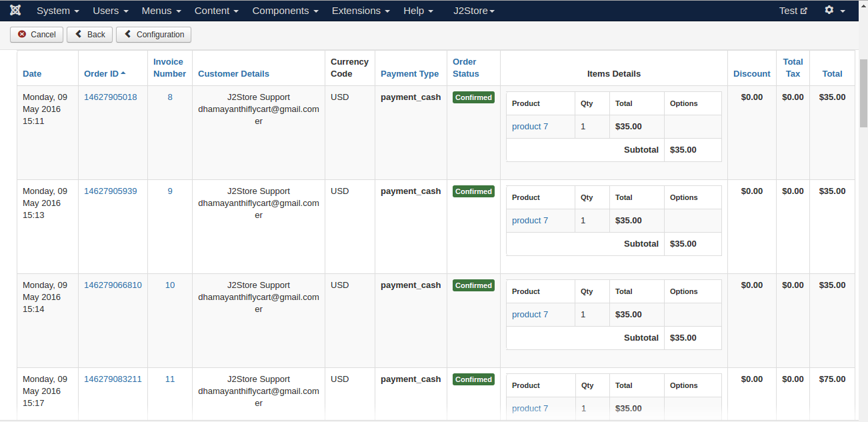868x422 pixels.
Task: Sort by Total Tax header
Action: coord(793,68)
